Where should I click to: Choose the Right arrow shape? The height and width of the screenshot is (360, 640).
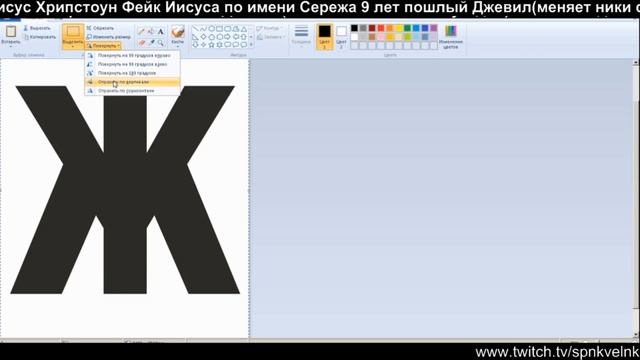point(227,37)
